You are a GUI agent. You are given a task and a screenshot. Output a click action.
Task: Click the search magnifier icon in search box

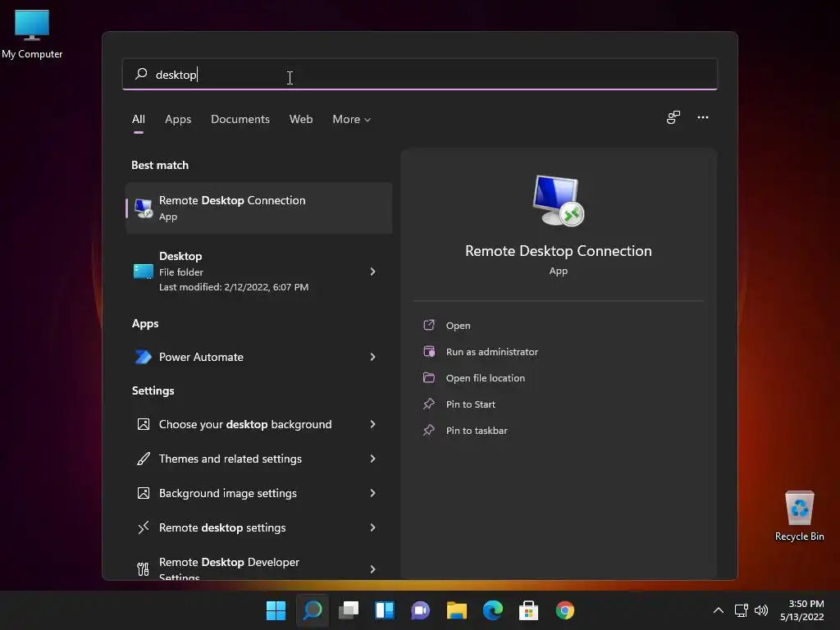tap(141, 74)
